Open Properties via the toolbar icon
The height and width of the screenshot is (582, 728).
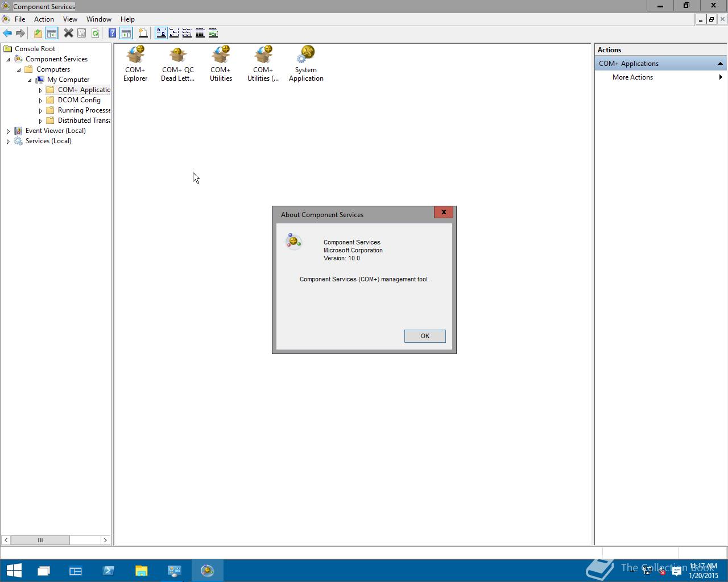coord(82,33)
